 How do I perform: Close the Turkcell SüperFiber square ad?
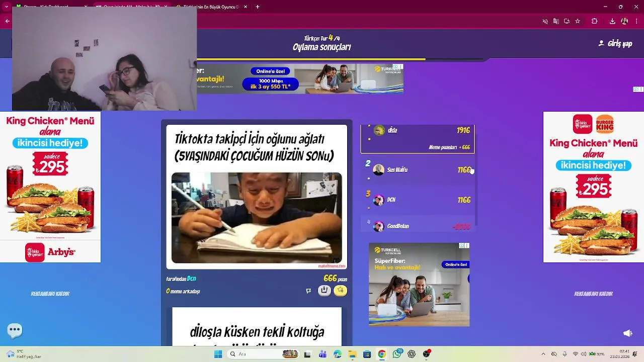pos(467,246)
